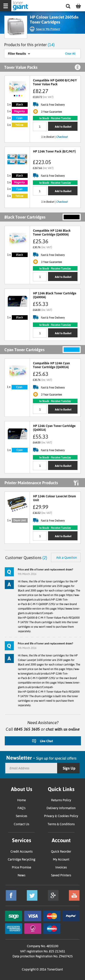This screenshot has width=85, height=980.
Task: Click the cyan colour swatch header
Action: [x=71, y=350]
